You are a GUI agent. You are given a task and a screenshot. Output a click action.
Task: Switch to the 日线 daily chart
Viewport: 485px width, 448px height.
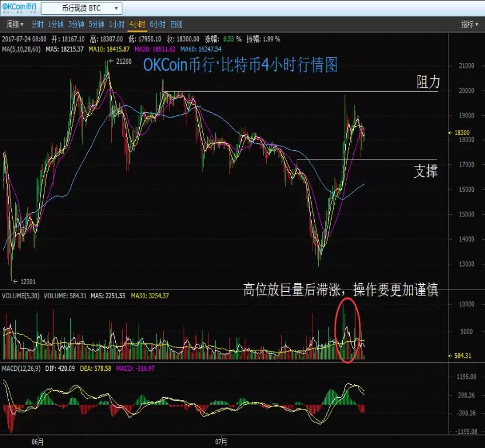tap(176, 25)
